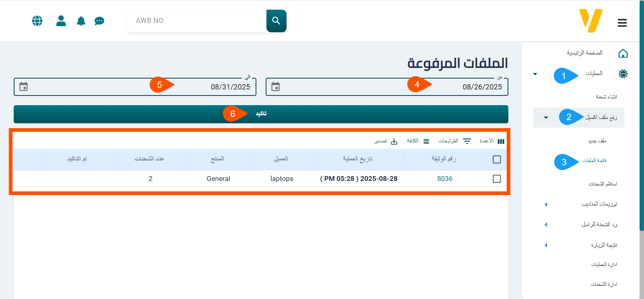Click the المرشحات filters icon

[x=467, y=141]
